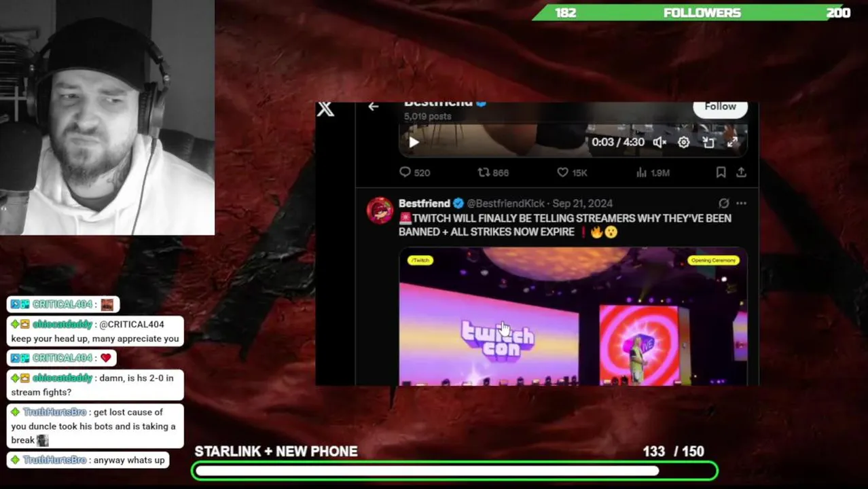This screenshot has width=868, height=489.
Task: Open the X logo home icon
Action: point(325,109)
